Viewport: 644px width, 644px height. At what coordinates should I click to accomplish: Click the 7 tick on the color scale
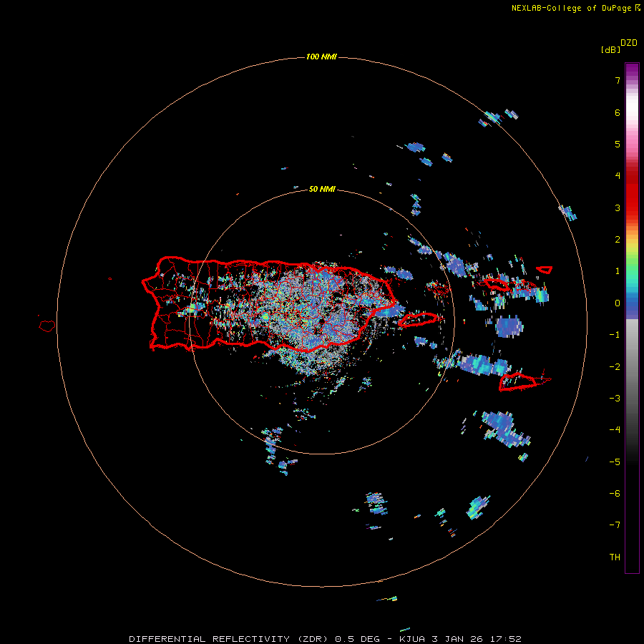(x=618, y=80)
